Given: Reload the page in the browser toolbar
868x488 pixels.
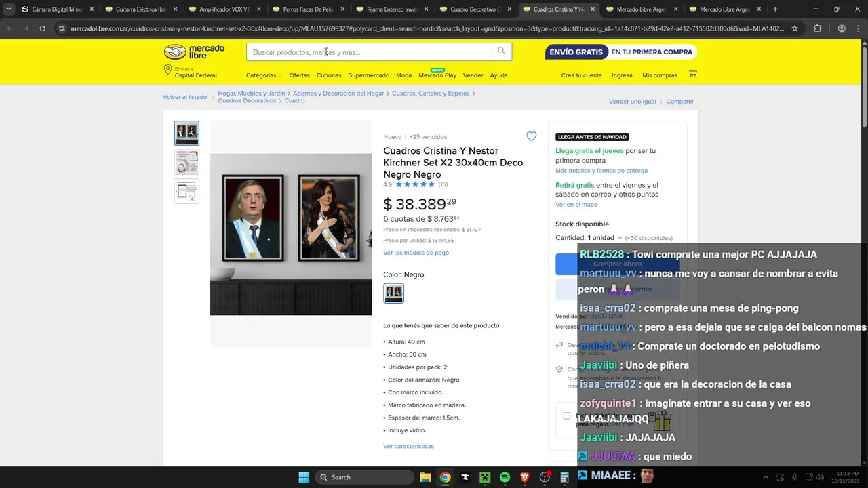Looking at the screenshot, I should point(42,28).
